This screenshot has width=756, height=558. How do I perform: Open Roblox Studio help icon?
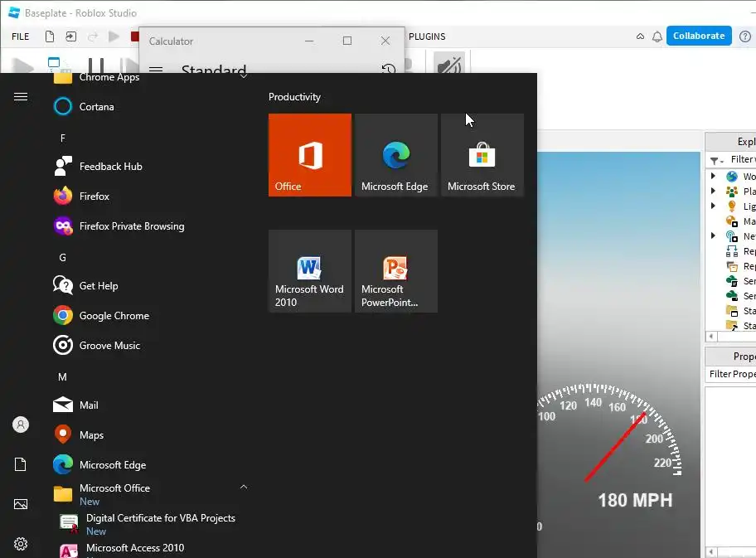coord(745,36)
